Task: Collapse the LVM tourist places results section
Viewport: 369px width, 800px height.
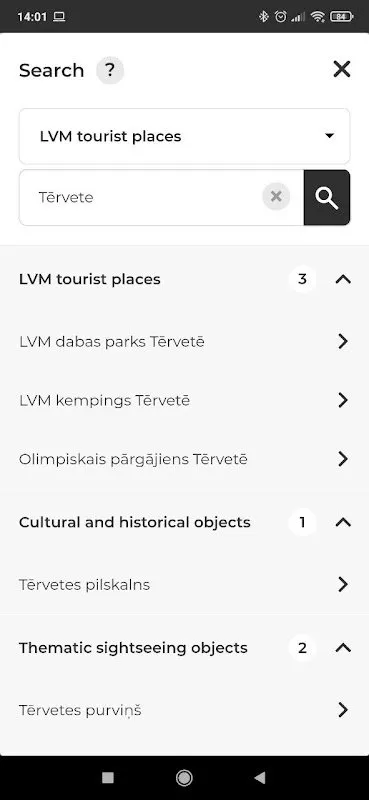Action: [343, 279]
